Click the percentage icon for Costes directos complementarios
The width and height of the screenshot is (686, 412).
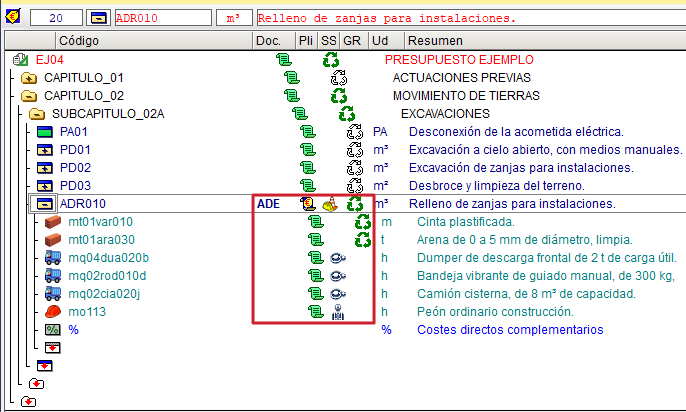click(53, 330)
